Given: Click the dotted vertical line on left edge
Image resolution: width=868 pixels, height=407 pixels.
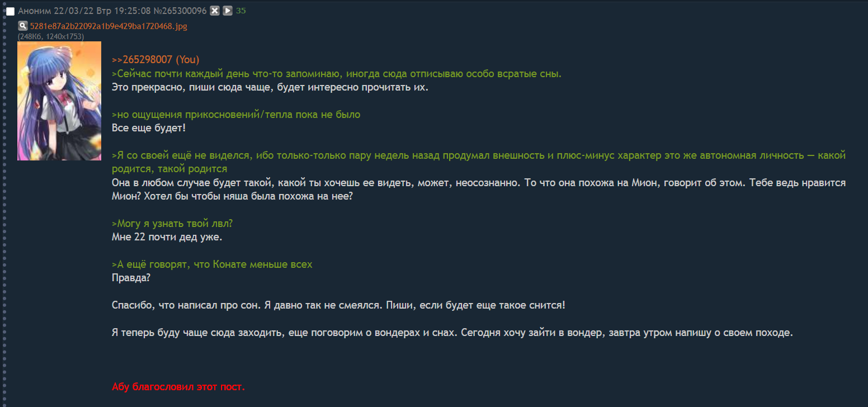Looking at the screenshot, I should pyautogui.click(x=3, y=224).
